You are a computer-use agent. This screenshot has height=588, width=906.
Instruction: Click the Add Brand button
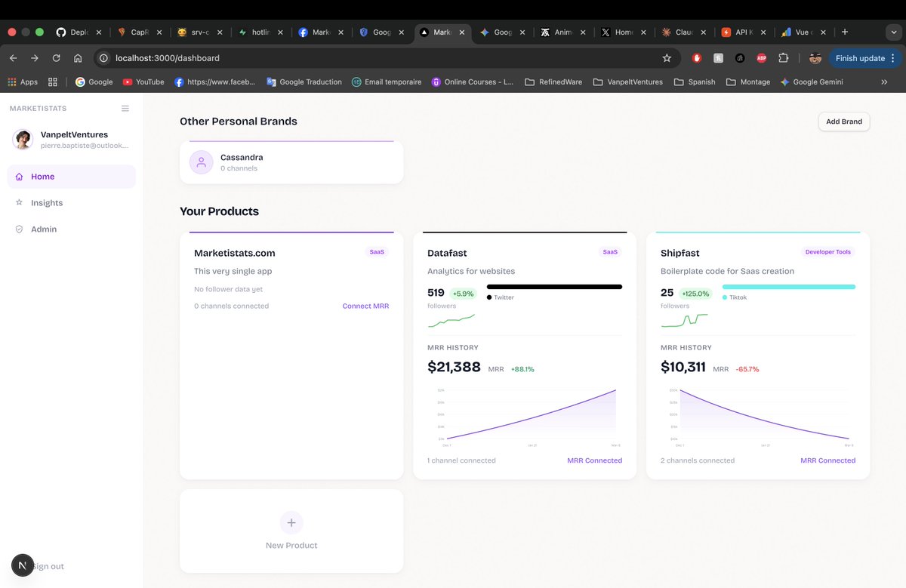(x=844, y=122)
